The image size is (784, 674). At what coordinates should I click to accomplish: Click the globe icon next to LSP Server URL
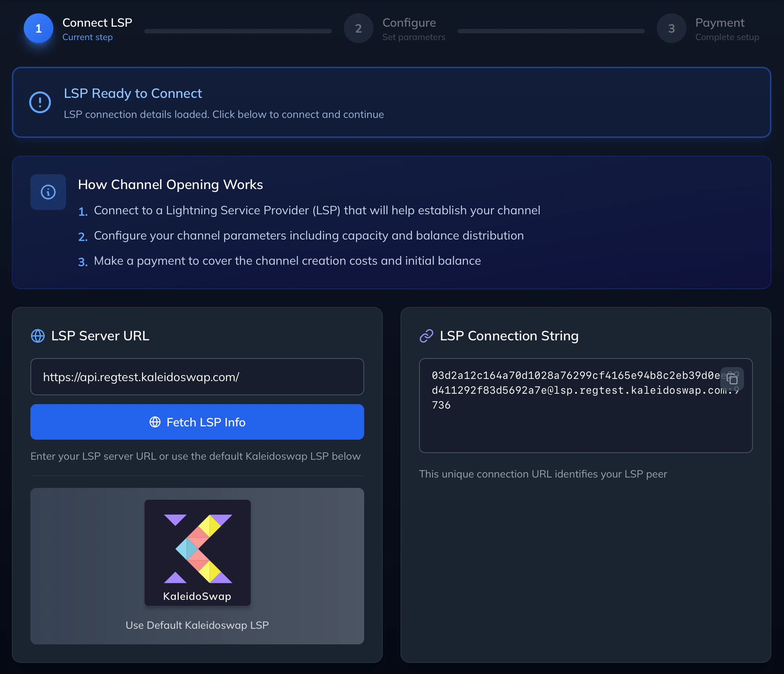click(37, 336)
